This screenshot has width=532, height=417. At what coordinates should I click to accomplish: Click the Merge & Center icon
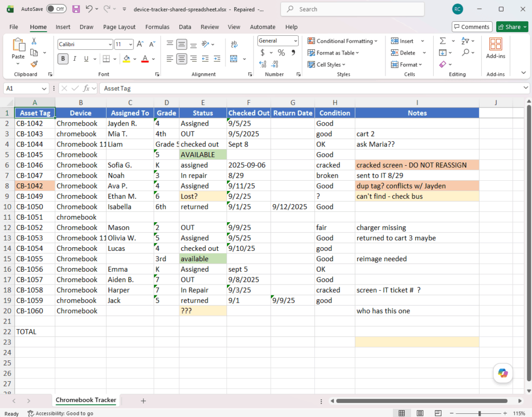pos(234,59)
